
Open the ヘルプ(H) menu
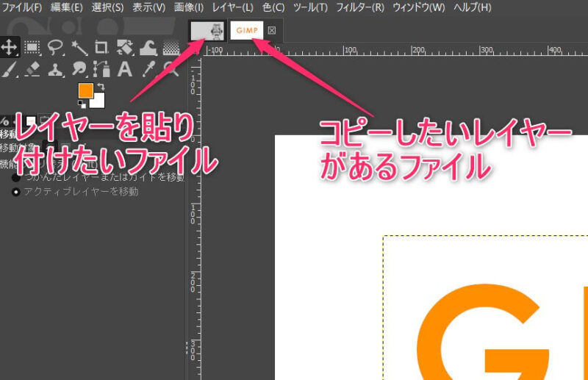pyautogui.click(x=473, y=7)
